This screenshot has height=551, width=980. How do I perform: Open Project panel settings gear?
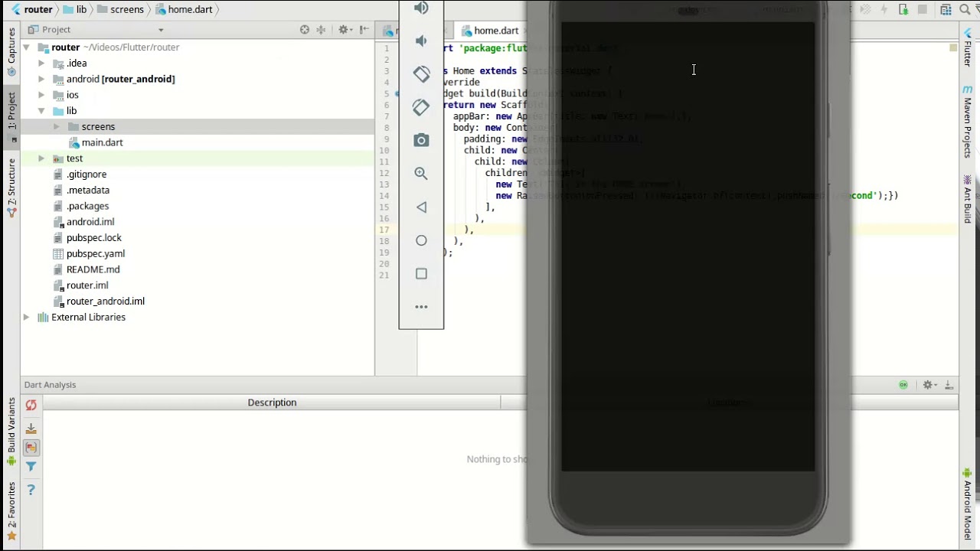[345, 29]
